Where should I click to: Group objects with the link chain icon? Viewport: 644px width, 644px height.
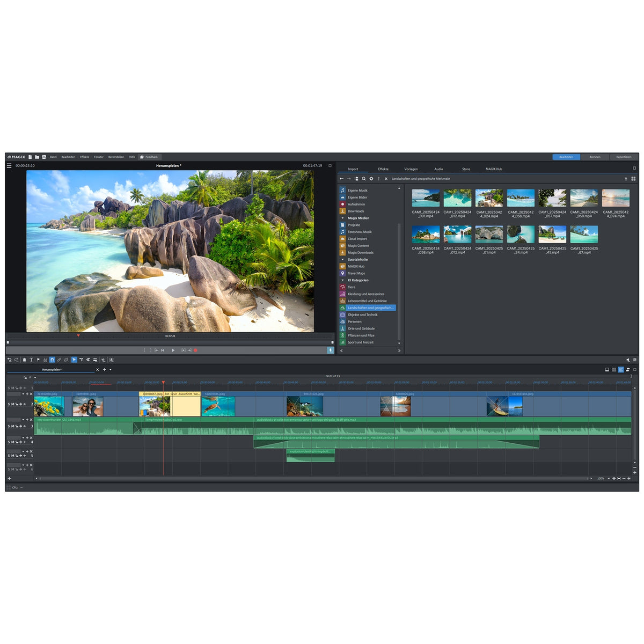(59, 360)
